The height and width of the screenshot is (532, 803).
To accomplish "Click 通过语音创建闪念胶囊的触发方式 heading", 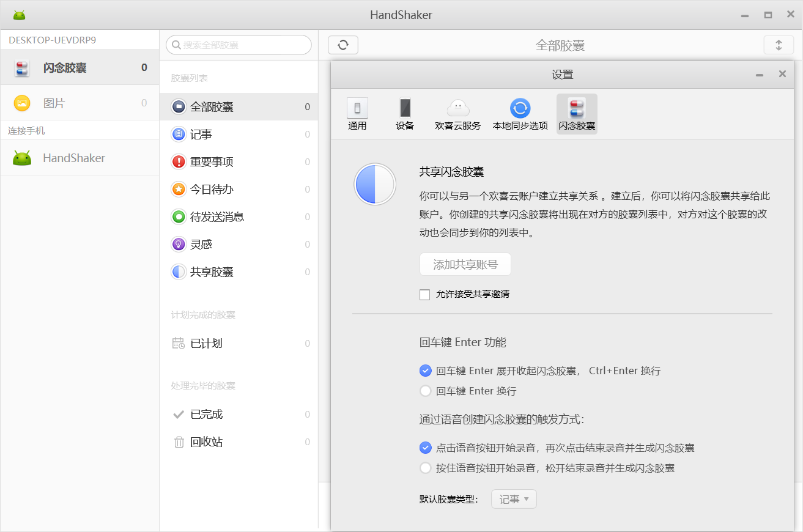I will [x=501, y=419].
